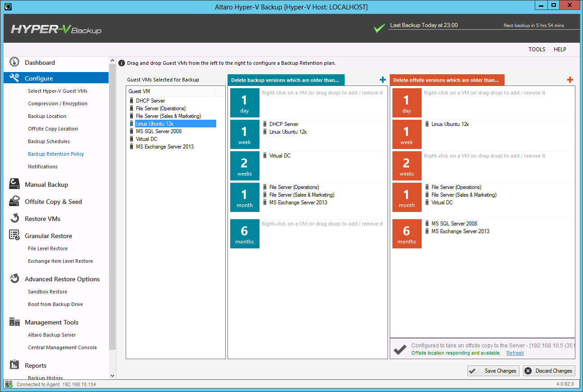Open Sandbox Restore
The image size is (583, 392).
[x=47, y=292]
